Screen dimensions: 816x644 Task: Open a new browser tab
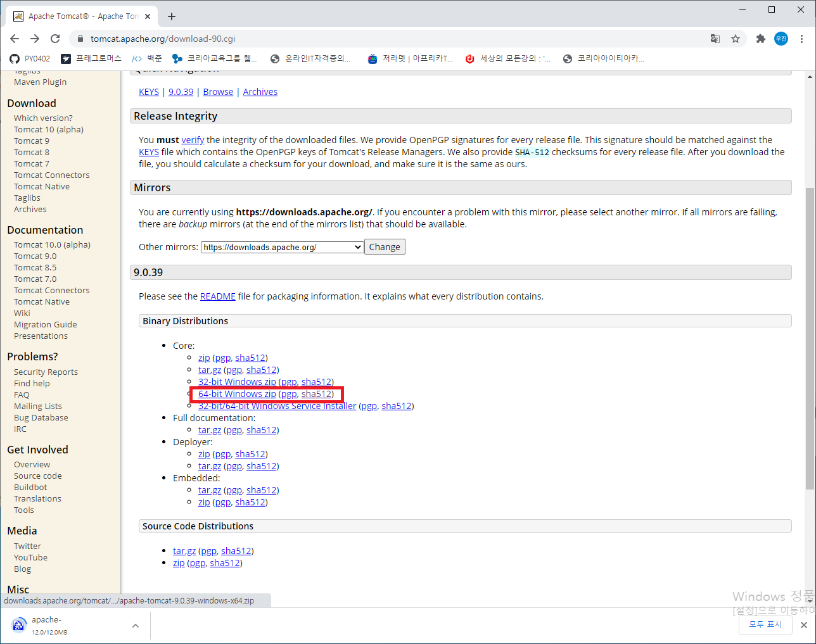[x=172, y=16]
